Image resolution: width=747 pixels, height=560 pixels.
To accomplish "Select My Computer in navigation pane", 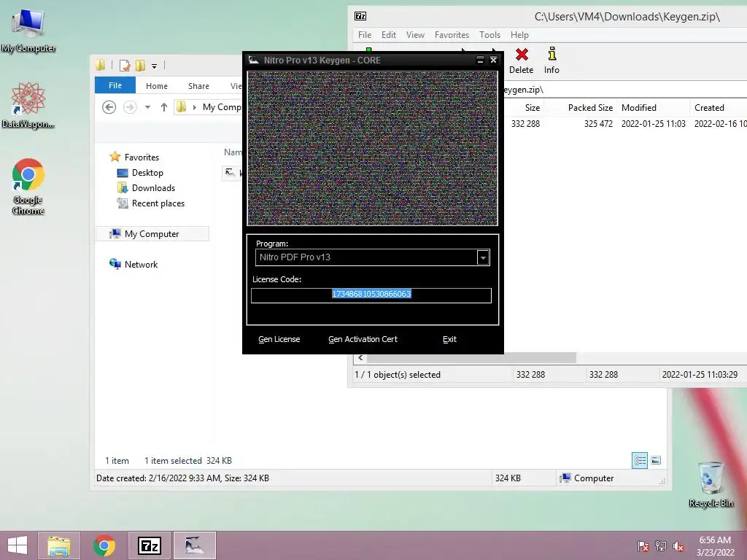I will 152,234.
